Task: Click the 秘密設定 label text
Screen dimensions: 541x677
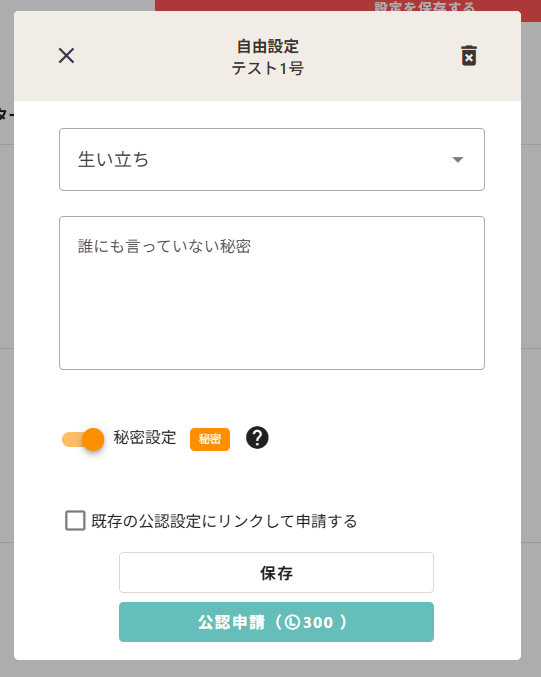Action: click(145, 437)
